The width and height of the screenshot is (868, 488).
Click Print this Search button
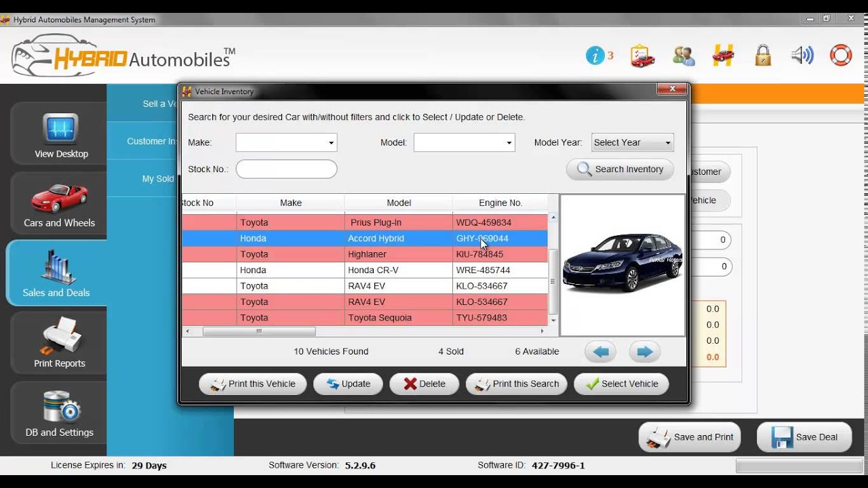tap(517, 384)
